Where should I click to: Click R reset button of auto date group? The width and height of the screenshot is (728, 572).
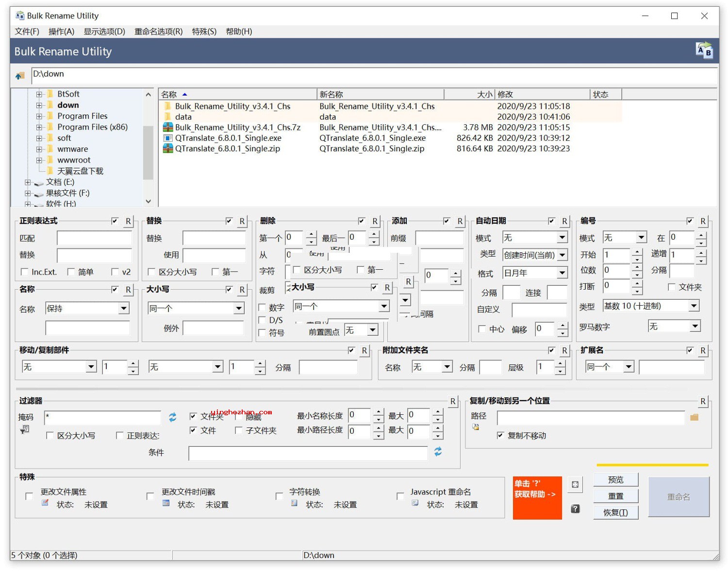[x=564, y=221]
